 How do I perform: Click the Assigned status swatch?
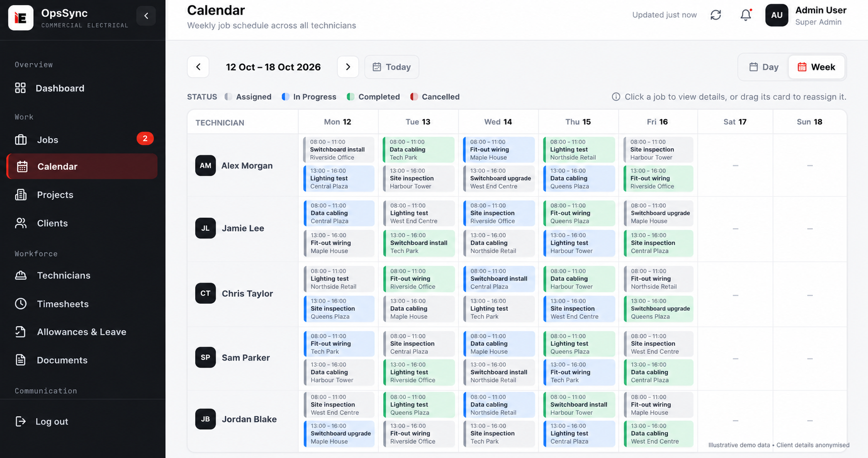[228, 97]
